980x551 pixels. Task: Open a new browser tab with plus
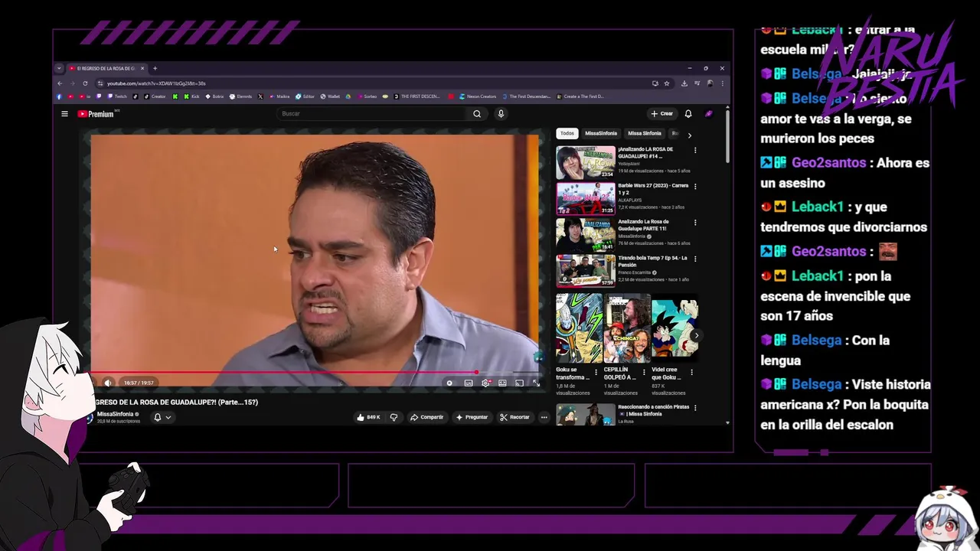click(x=155, y=68)
